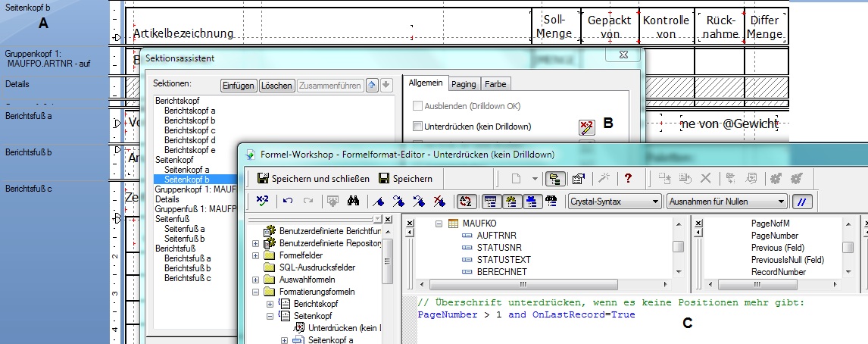Expand Auswahlformeln folder node

(x=255, y=280)
